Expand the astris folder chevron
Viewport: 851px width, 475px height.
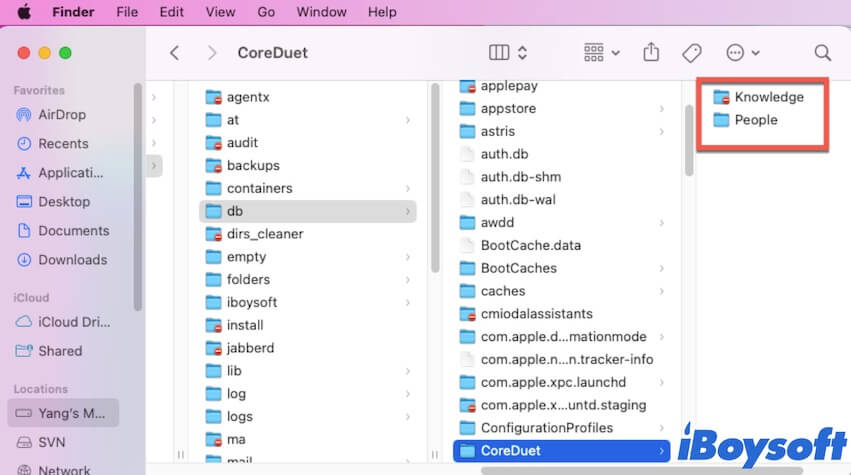pyautogui.click(x=662, y=131)
